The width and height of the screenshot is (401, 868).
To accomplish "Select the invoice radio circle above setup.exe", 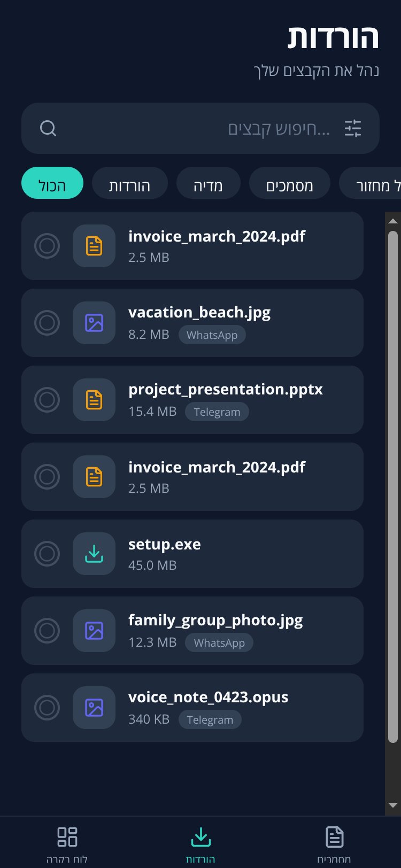I will (47, 477).
